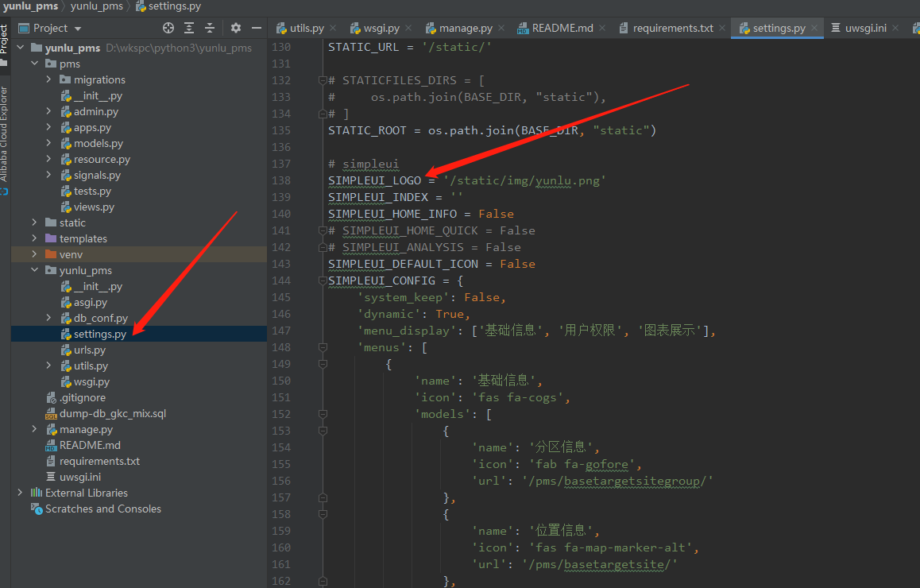Click settings.py breadcrumb in navigation bar
The image size is (920, 588).
(x=174, y=6)
